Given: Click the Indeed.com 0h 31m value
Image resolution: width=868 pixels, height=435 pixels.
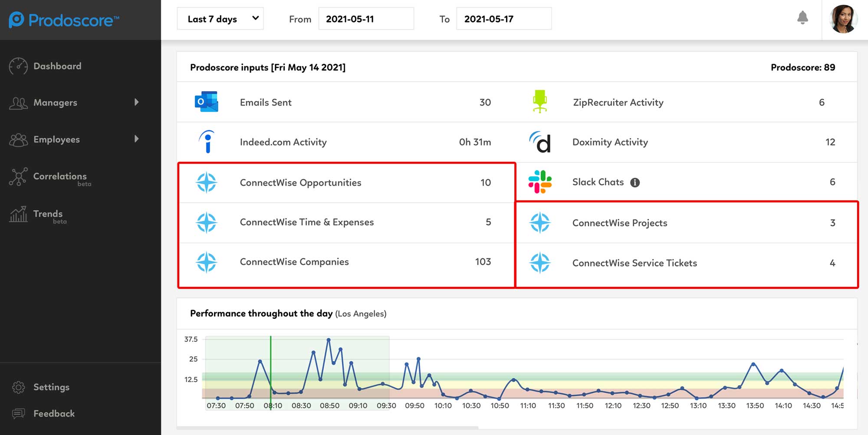Looking at the screenshot, I should 475,142.
